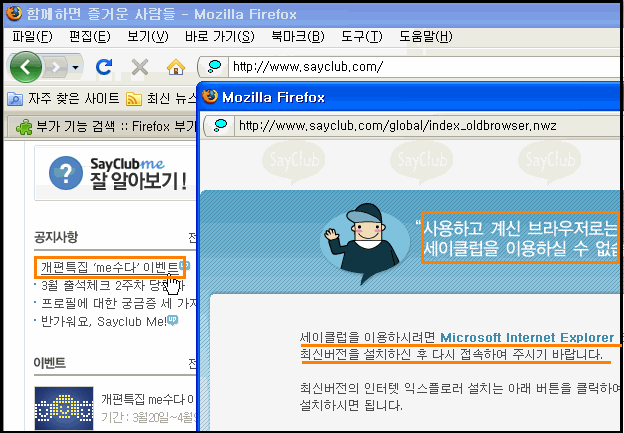Open the 파일(F) menu
624x433 pixels.
(x=32, y=37)
